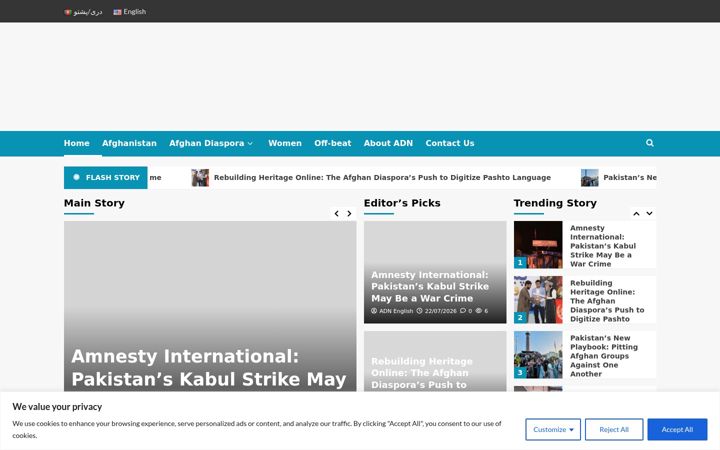Open the Contact Us page
Screen dimensions: 720x450
450,143
